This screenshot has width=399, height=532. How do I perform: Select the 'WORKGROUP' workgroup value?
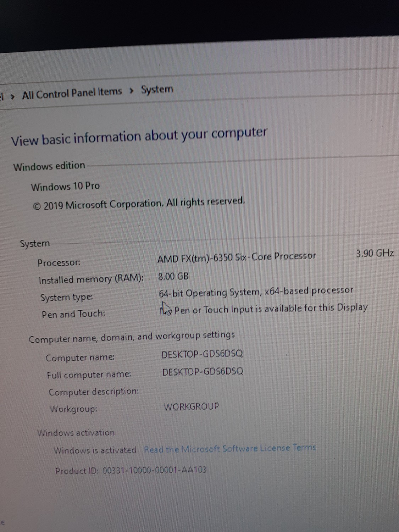(x=192, y=406)
